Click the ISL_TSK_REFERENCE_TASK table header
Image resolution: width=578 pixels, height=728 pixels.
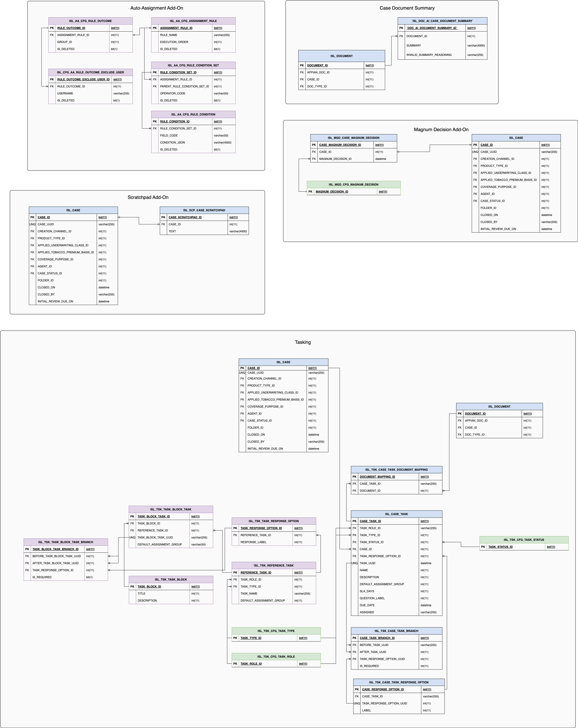pyautogui.click(x=274, y=566)
